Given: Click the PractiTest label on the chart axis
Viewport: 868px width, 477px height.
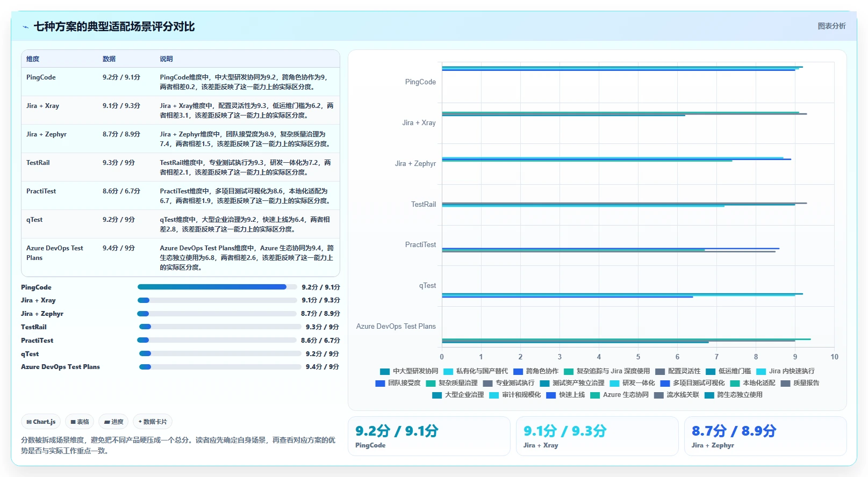Looking at the screenshot, I should (420, 245).
